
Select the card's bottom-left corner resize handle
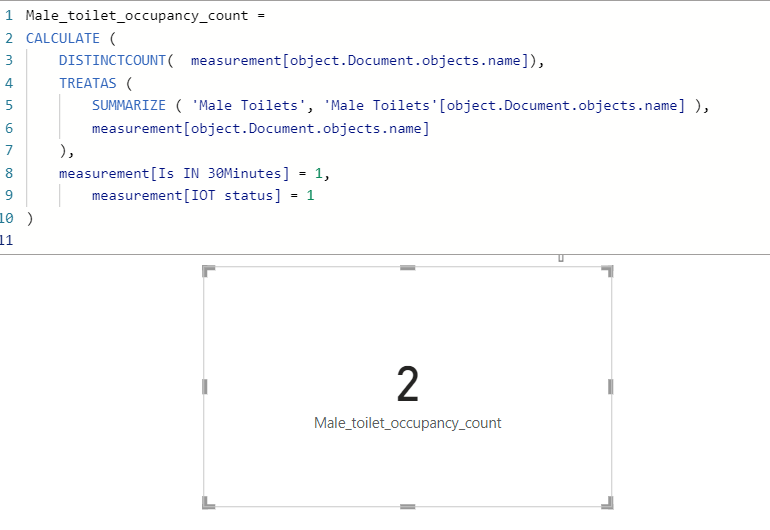[x=207, y=503]
